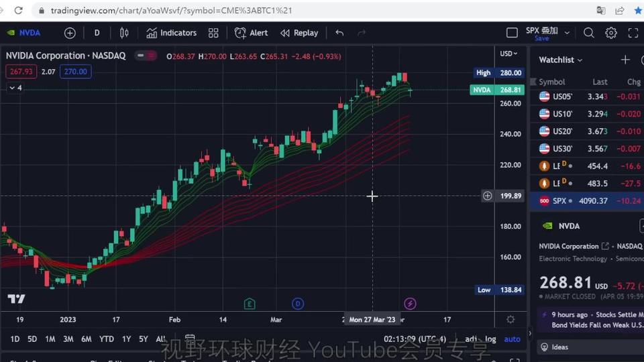Open chart settings gear in the toolbar

tap(610, 33)
